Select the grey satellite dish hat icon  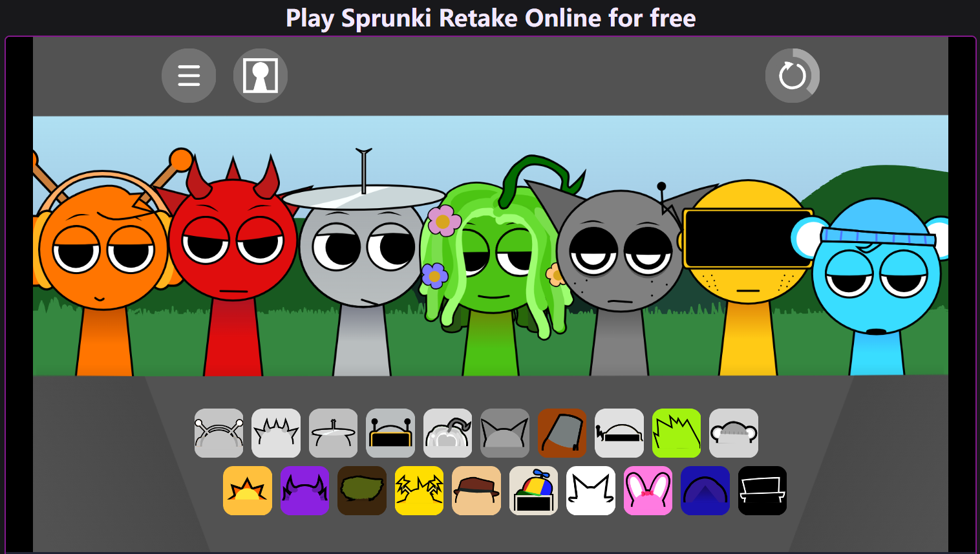click(334, 433)
